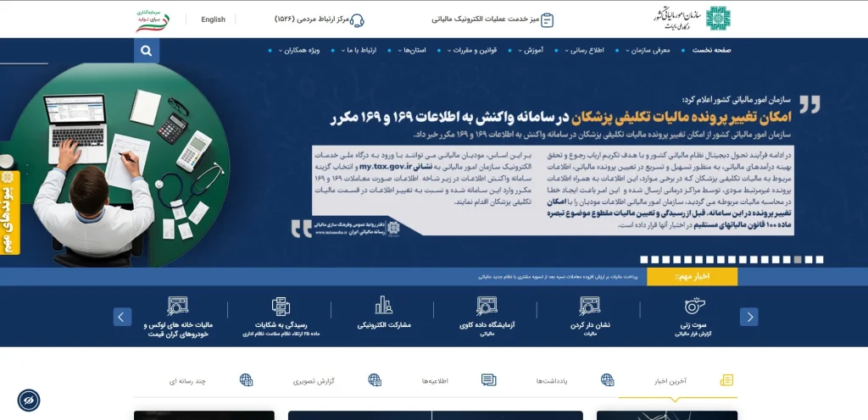Screen dimensions: 868x420
Task: Switch to English language
Action: (213, 19)
